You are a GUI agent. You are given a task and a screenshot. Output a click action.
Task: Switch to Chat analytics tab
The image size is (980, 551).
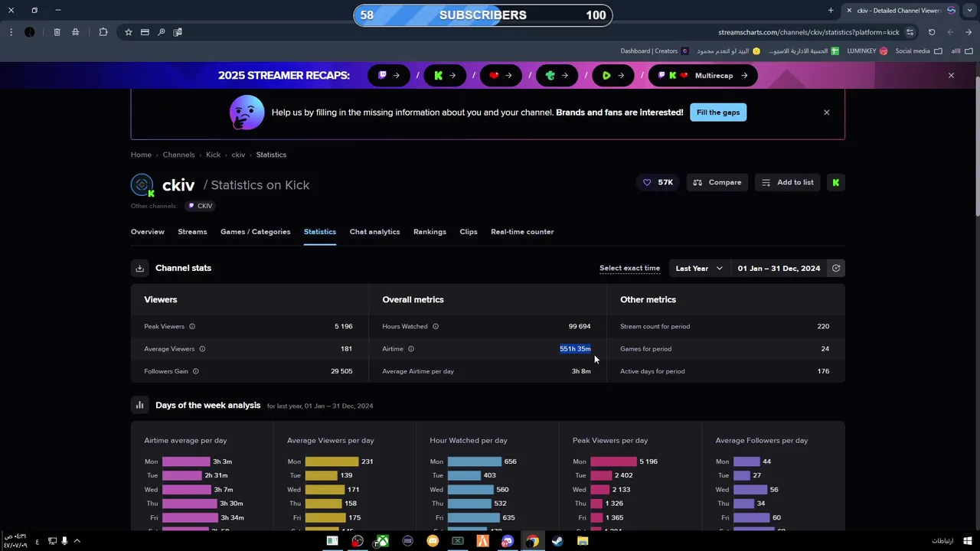click(x=374, y=232)
